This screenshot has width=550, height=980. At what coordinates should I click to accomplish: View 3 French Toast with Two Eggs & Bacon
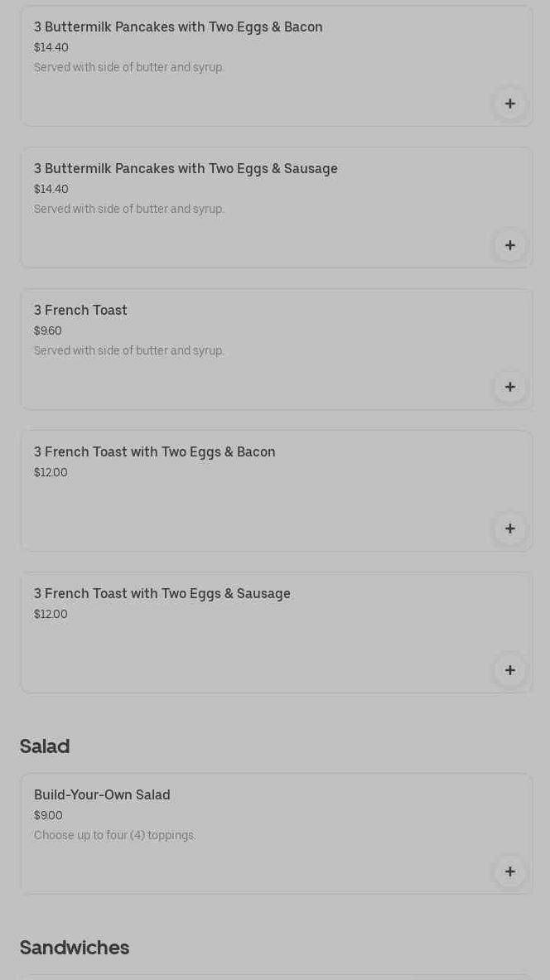click(x=155, y=451)
